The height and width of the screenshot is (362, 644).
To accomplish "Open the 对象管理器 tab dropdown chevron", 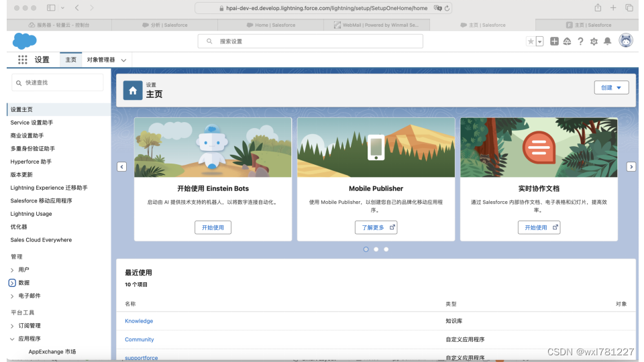I will pos(123,60).
